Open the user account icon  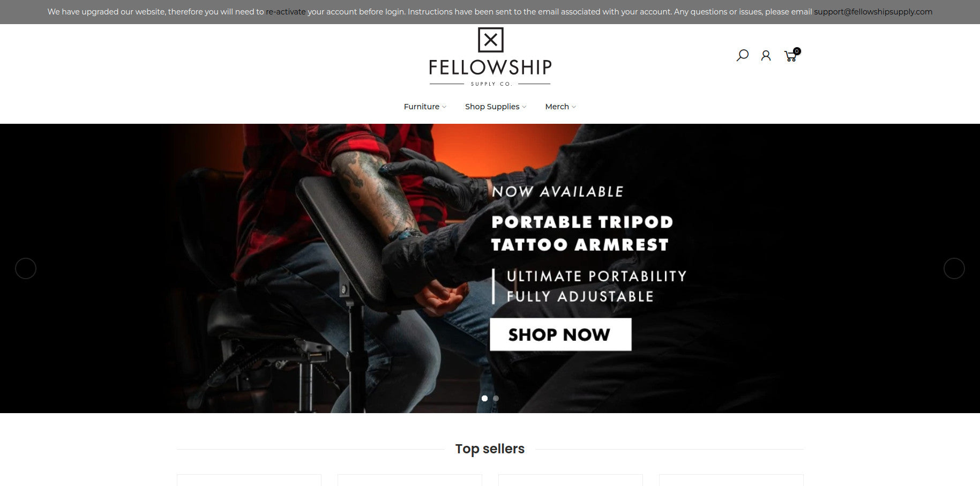[766, 55]
